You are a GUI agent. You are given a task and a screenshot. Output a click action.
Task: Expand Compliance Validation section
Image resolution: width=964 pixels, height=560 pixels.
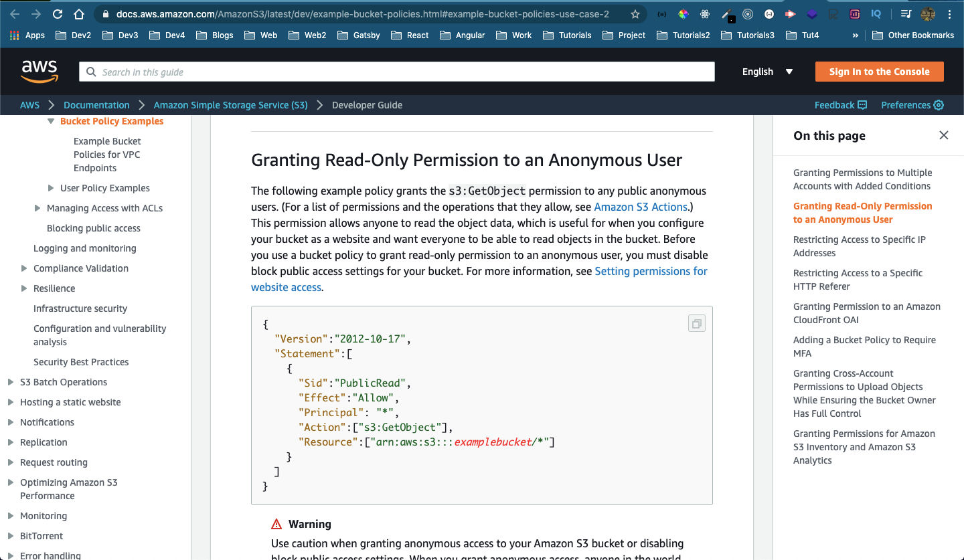pos(24,268)
